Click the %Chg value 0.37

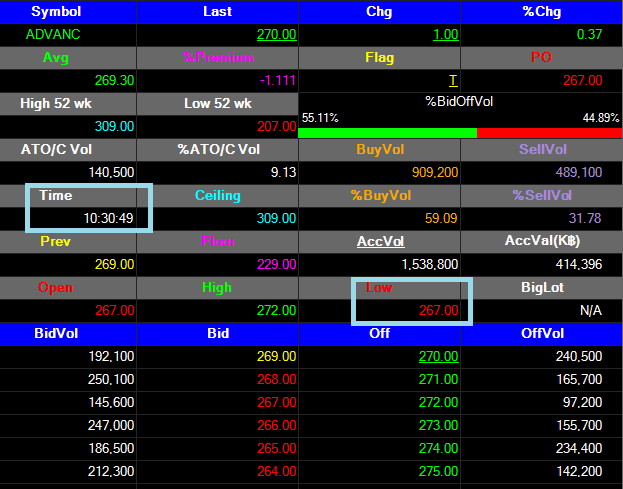coord(589,35)
